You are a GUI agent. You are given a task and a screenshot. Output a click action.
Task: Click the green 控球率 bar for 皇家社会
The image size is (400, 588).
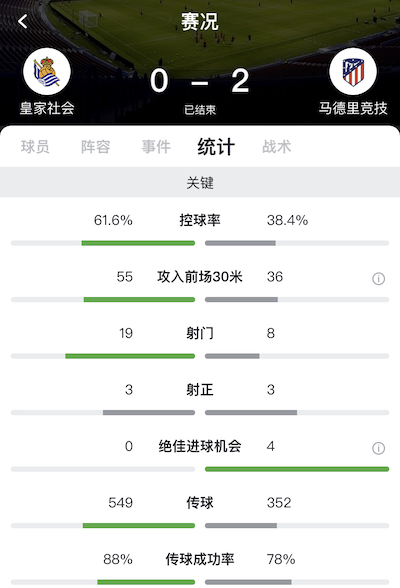click(x=138, y=243)
